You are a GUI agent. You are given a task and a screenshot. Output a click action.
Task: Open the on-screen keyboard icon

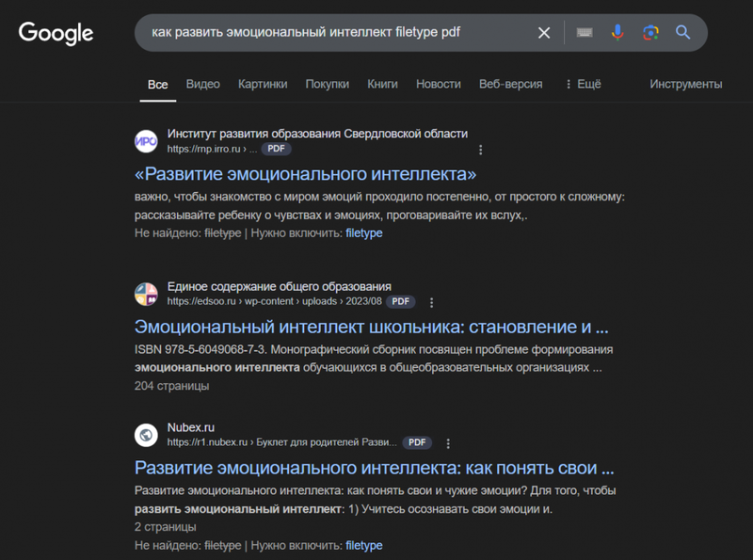[x=584, y=33]
